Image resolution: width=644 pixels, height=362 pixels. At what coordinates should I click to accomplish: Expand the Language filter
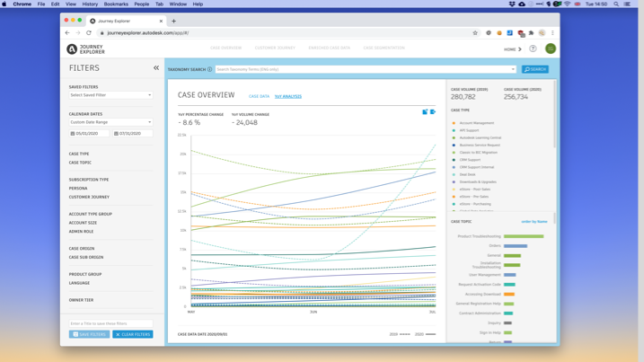point(79,283)
